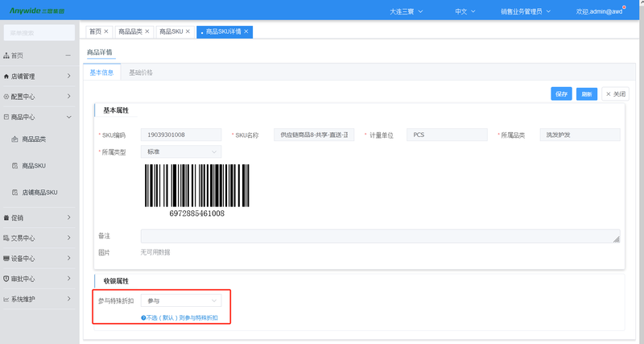Click the 关闭 button
Image resolution: width=644 pixels, height=344 pixels.
tap(615, 94)
